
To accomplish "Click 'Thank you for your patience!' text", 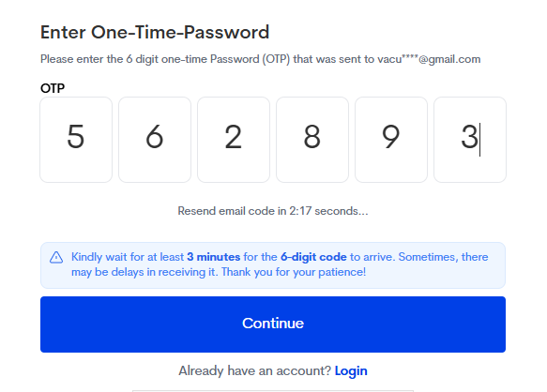I will point(294,272).
